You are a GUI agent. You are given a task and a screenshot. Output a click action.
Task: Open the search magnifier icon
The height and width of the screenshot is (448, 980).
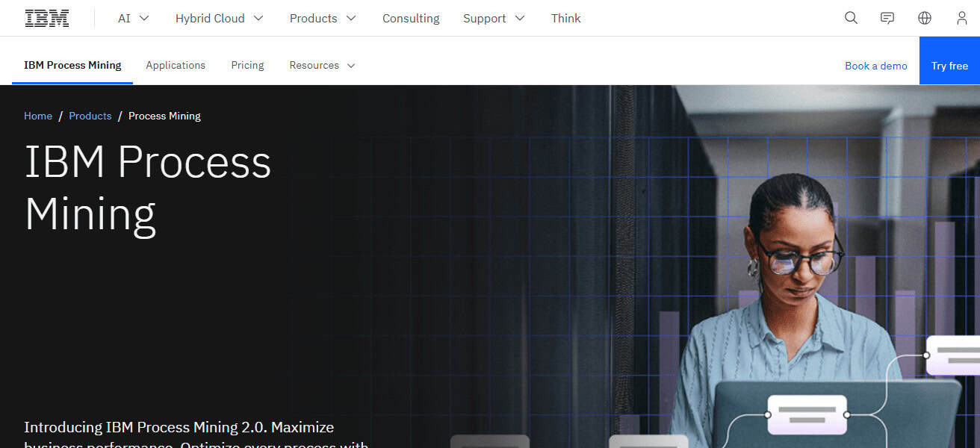(851, 18)
